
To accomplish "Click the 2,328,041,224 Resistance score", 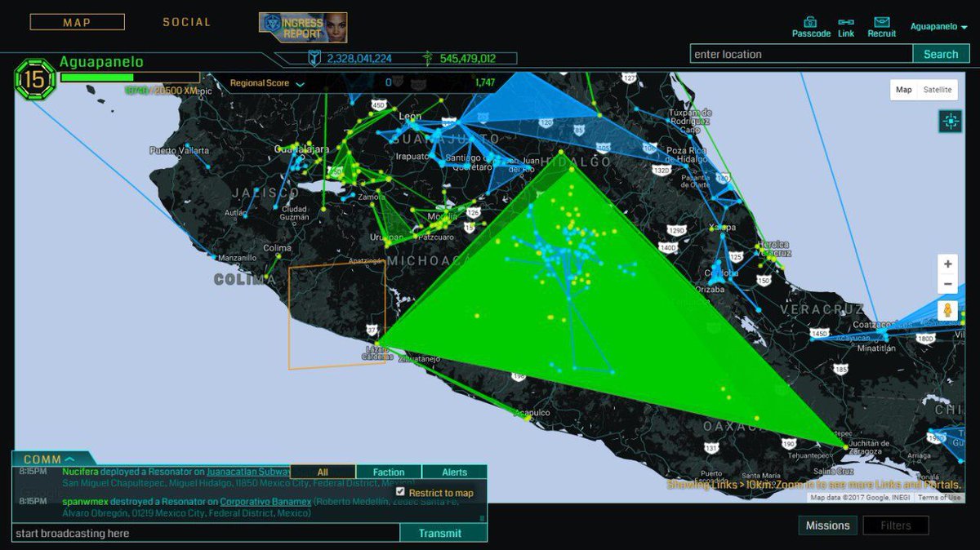I will click(359, 59).
